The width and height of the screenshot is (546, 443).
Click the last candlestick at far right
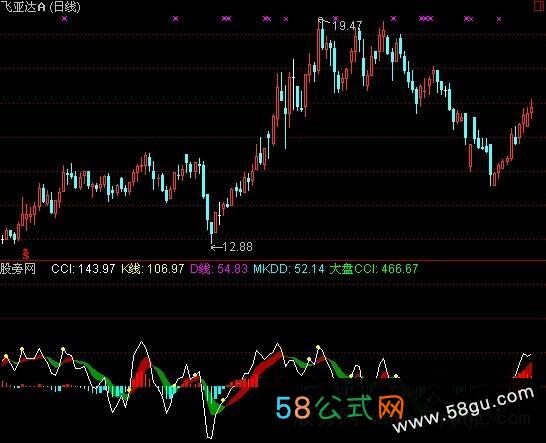pos(532,109)
